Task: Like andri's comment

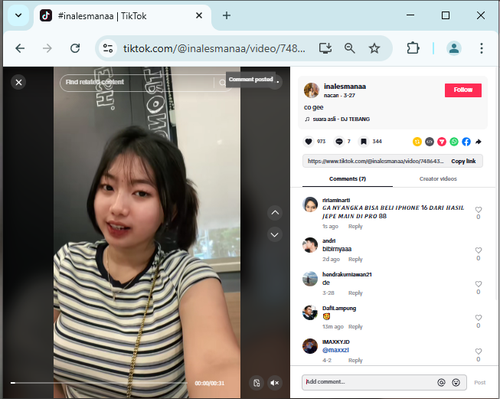Action: pos(478,250)
